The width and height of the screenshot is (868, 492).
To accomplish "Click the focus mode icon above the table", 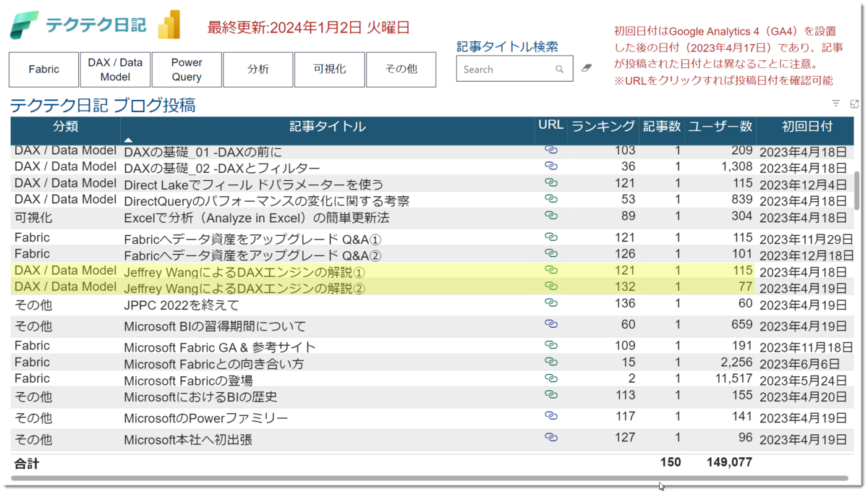I will click(x=854, y=103).
